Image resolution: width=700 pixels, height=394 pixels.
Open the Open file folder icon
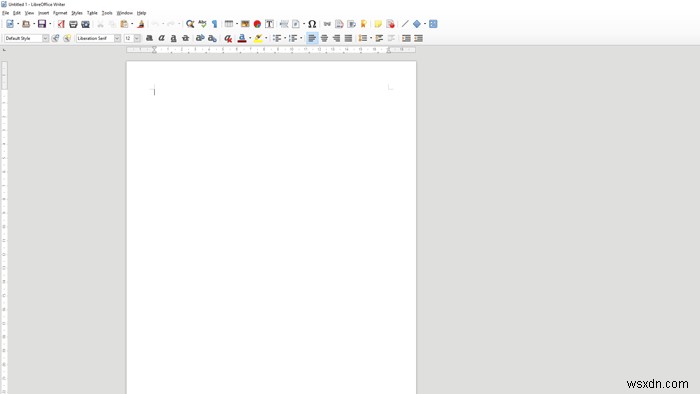pyautogui.click(x=26, y=24)
